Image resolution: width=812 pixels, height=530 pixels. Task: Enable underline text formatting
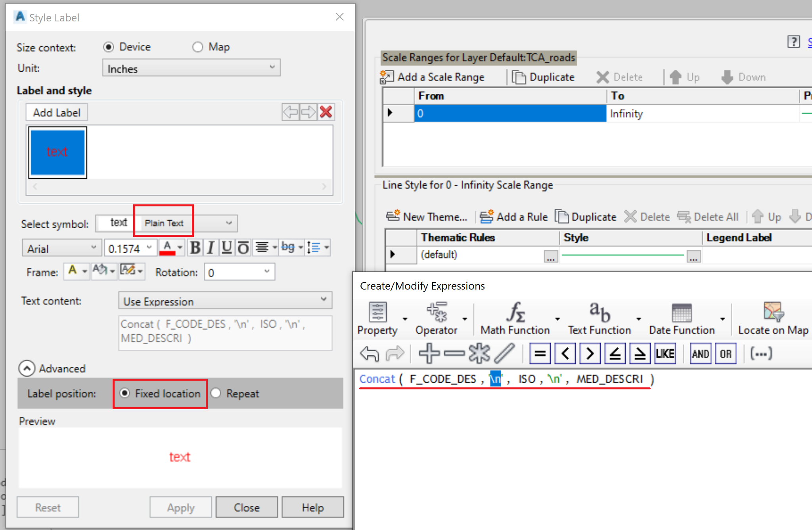(x=226, y=248)
